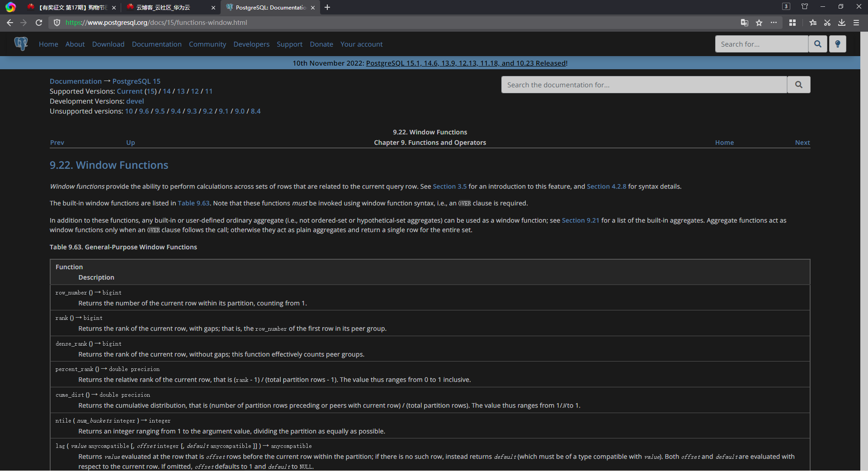Show the open tab count button

coord(786,7)
